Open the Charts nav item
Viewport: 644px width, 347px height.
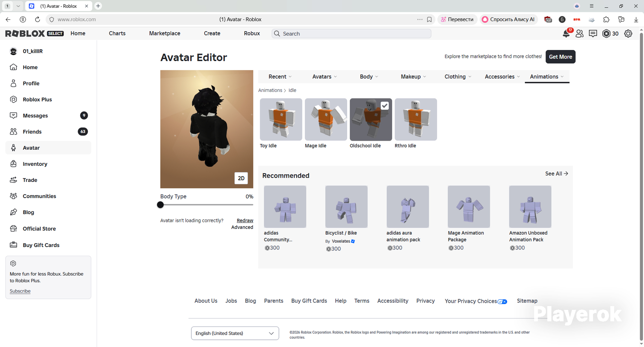(117, 33)
